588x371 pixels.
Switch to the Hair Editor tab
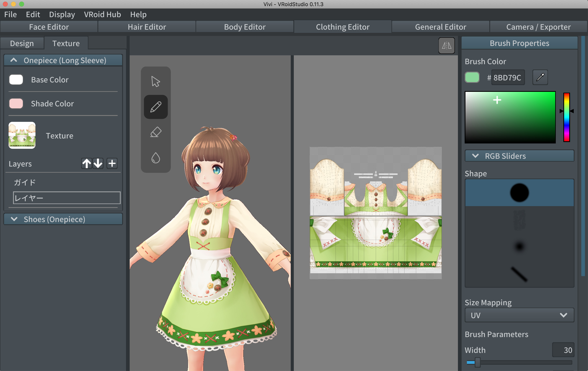coord(146,27)
